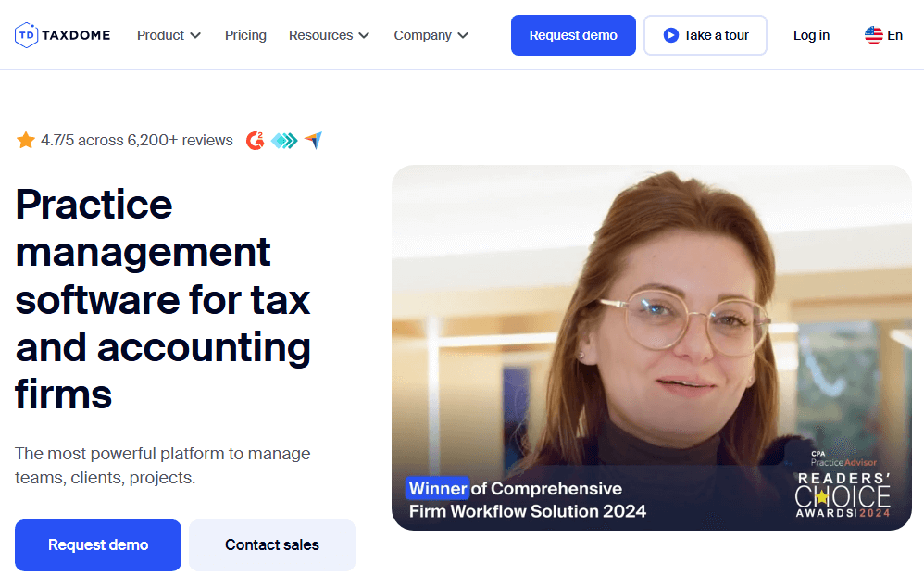Image resolution: width=924 pixels, height=588 pixels.
Task: Click the Take a tour button
Action: point(705,35)
